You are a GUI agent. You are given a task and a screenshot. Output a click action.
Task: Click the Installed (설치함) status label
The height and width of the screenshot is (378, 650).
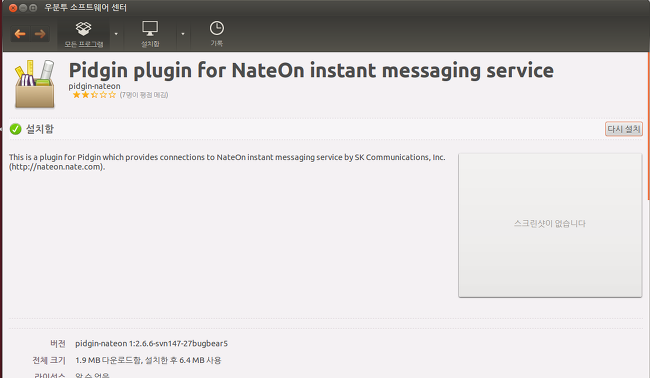pyautogui.click(x=40, y=129)
